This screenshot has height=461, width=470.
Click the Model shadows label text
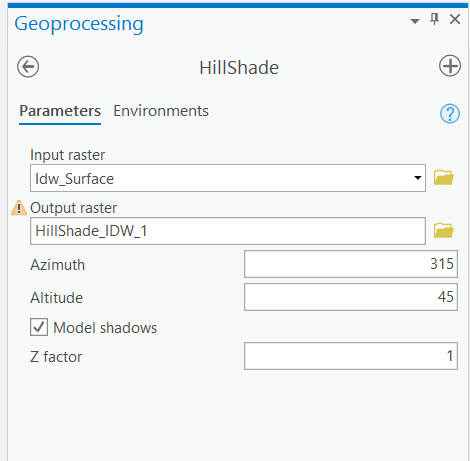click(105, 328)
